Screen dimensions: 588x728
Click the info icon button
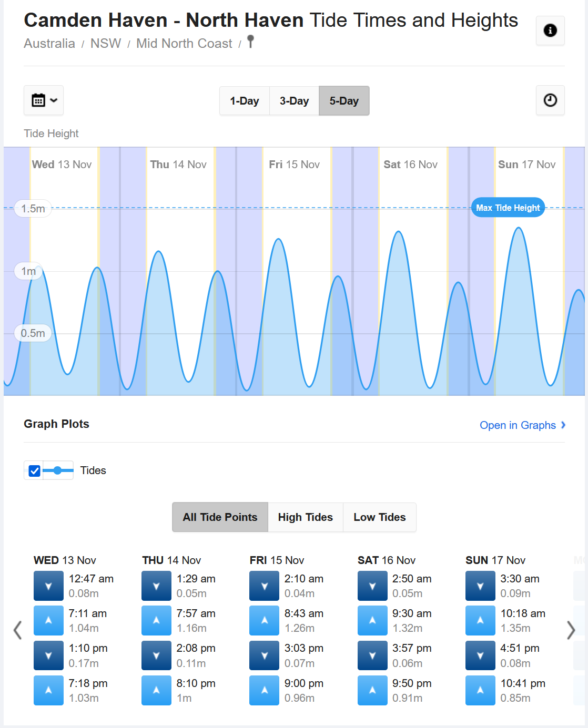(550, 30)
